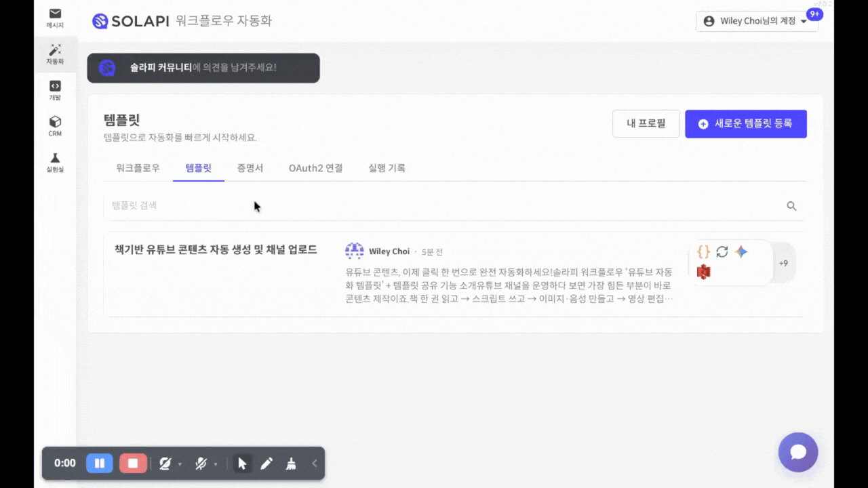Screen dimensions: 868x488
Task: Open the 메시지 section in sidebar
Action: (x=55, y=18)
